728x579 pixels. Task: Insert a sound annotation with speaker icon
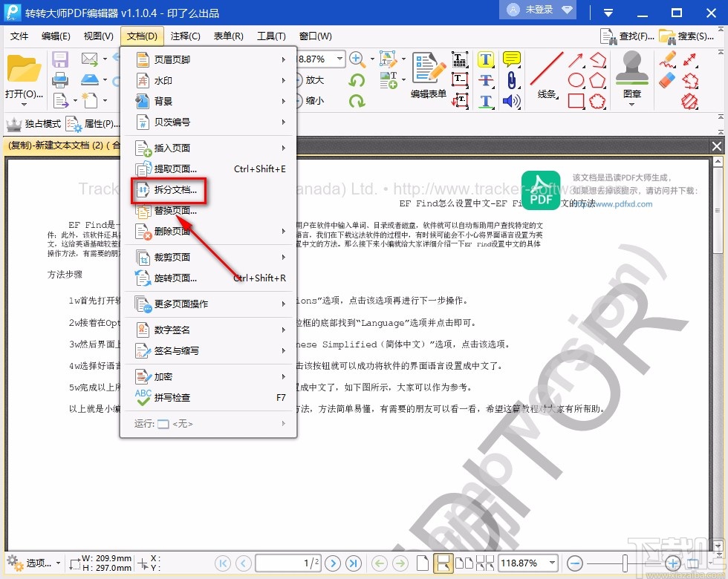513,101
